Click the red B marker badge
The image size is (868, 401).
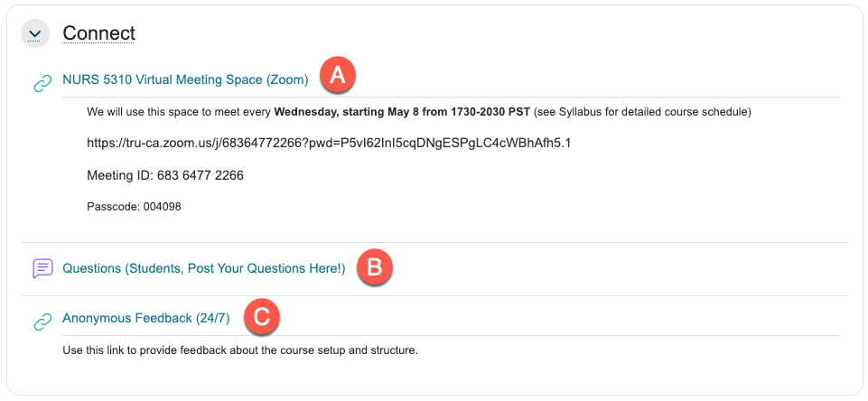374,267
